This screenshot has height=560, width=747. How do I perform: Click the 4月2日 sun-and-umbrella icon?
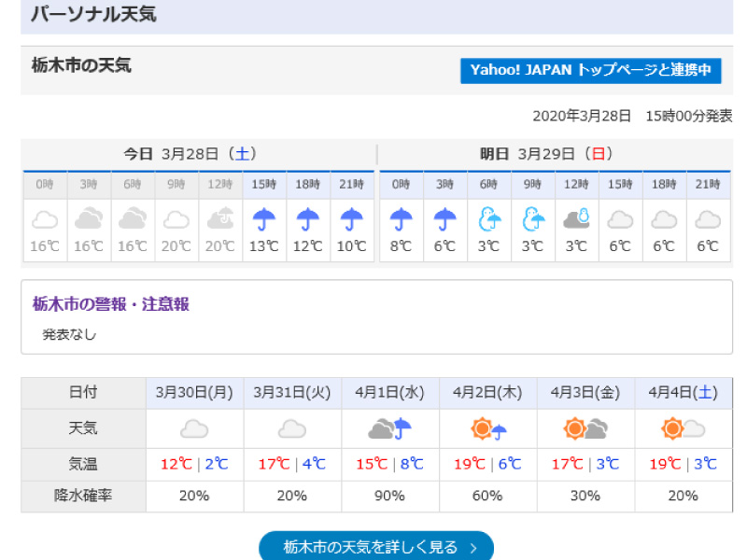click(488, 429)
